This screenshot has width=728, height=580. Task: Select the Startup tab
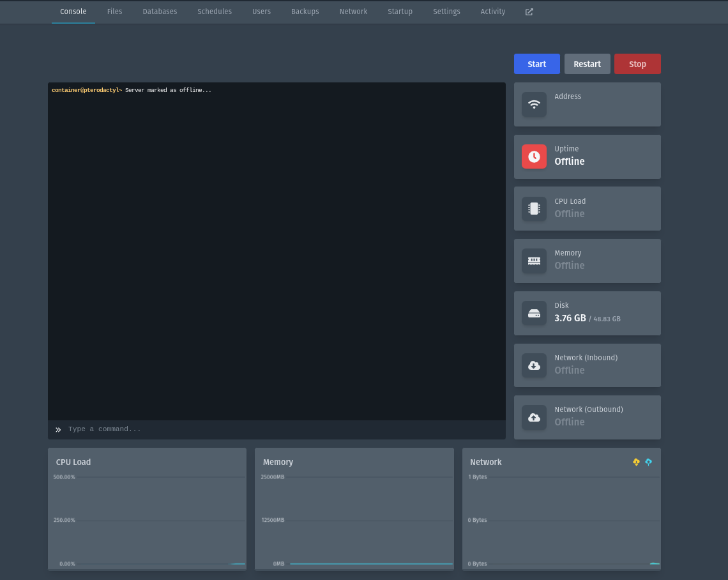pyautogui.click(x=400, y=11)
